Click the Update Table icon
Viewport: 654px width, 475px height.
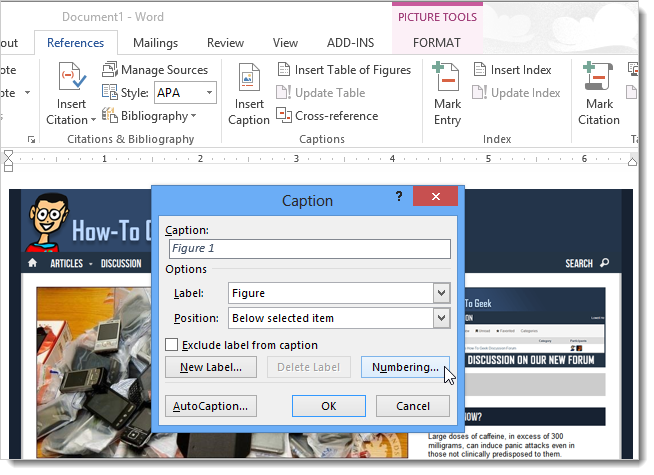pyautogui.click(x=284, y=93)
